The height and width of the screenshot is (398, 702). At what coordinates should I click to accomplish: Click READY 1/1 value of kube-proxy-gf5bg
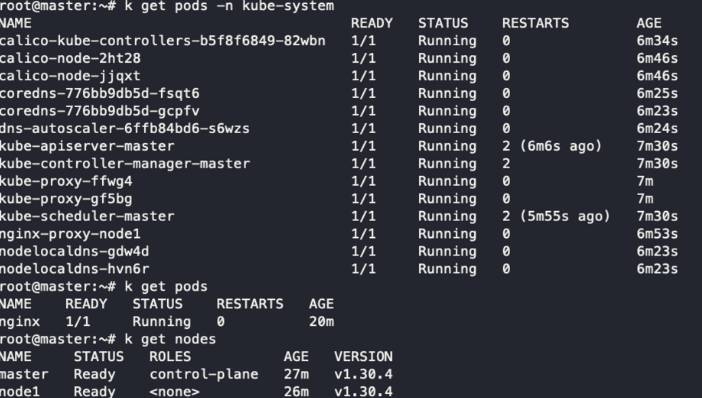coord(363,199)
